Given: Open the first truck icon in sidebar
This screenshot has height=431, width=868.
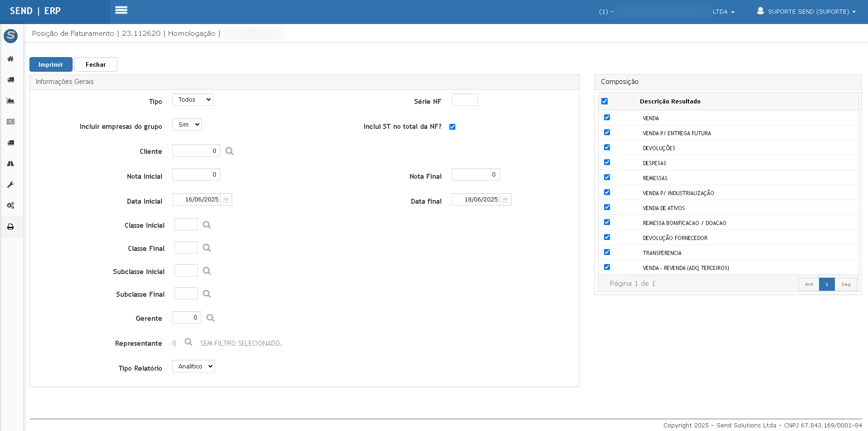Looking at the screenshot, I should (x=10, y=80).
